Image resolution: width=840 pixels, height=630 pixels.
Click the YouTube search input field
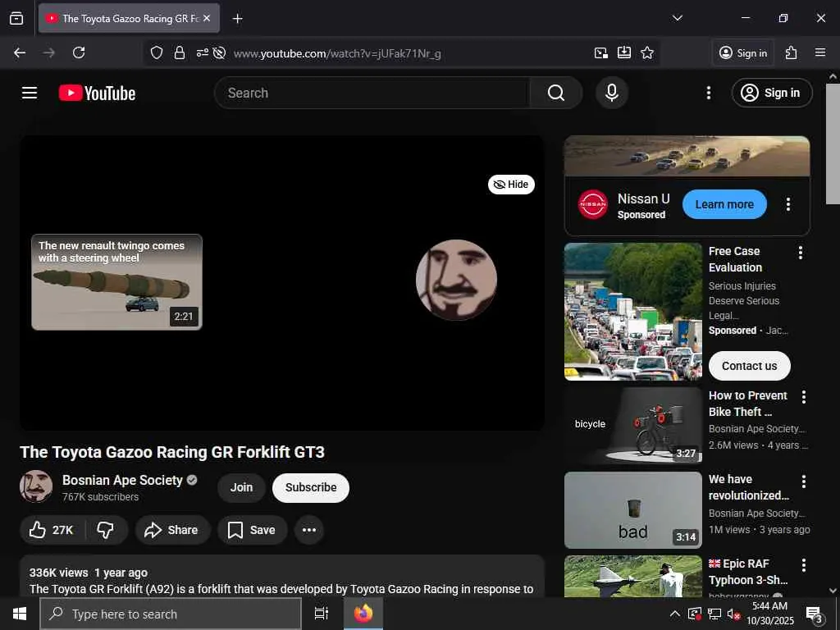pyautogui.click(x=372, y=93)
